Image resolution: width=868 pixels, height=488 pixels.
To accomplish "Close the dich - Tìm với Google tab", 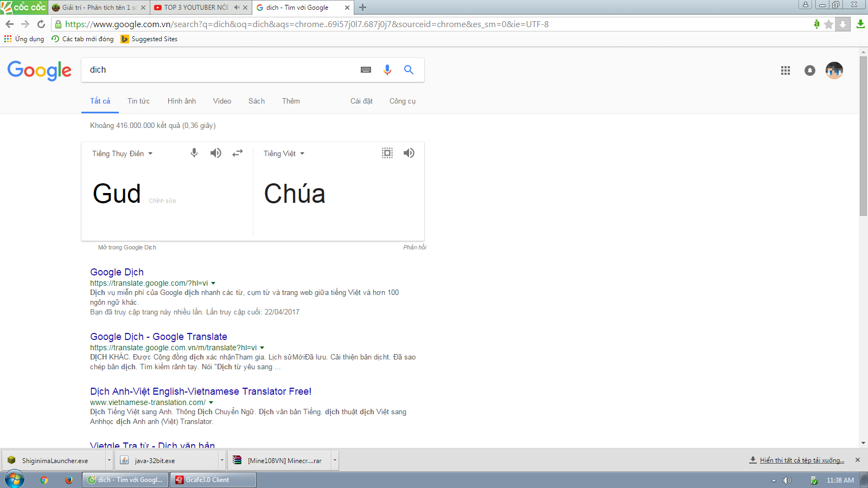I will pyautogui.click(x=347, y=8).
